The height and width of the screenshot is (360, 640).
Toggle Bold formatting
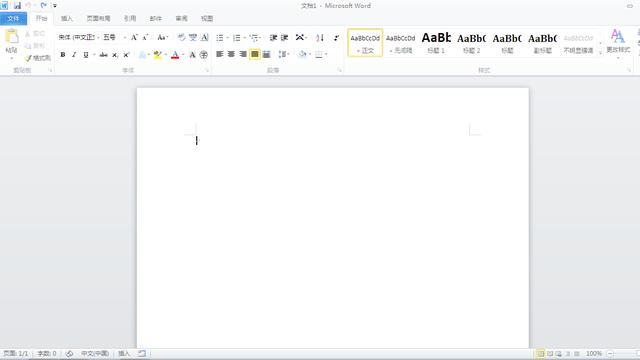63,54
